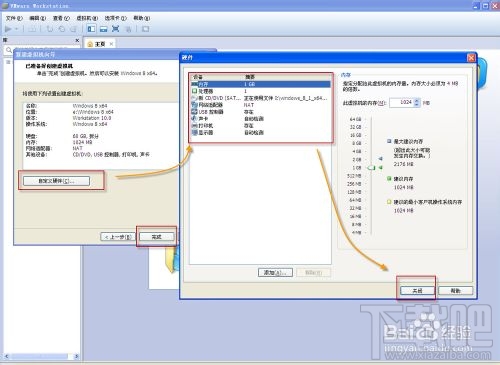This screenshot has height=365, width=500.
Task: Select the USB 控制器 device row
Action: coord(261,112)
